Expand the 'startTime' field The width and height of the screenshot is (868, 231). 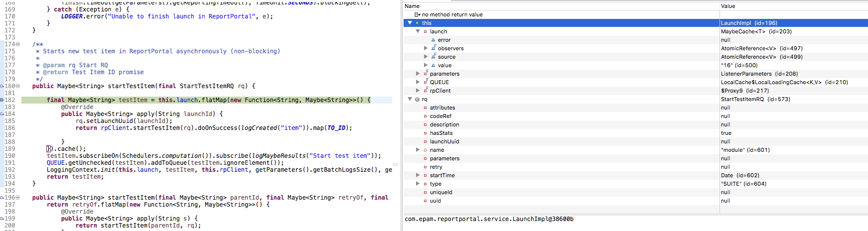click(418, 175)
